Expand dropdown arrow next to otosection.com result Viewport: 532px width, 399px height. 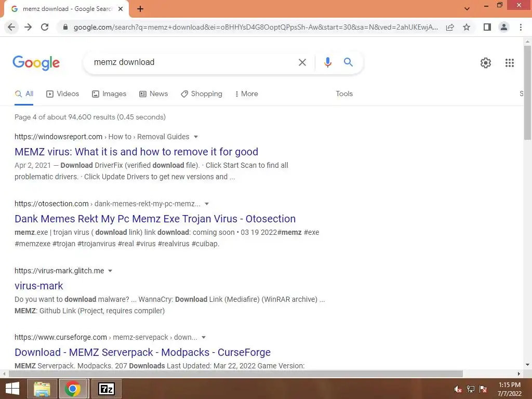pyautogui.click(x=207, y=204)
